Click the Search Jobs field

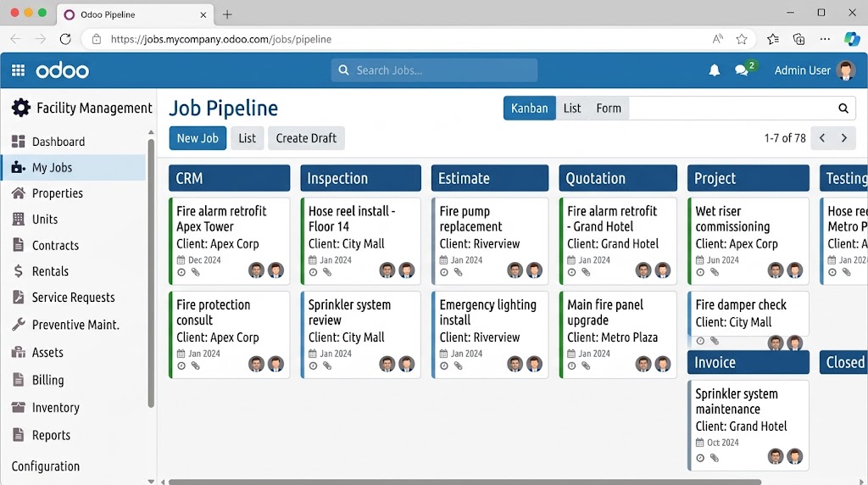click(435, 70)
